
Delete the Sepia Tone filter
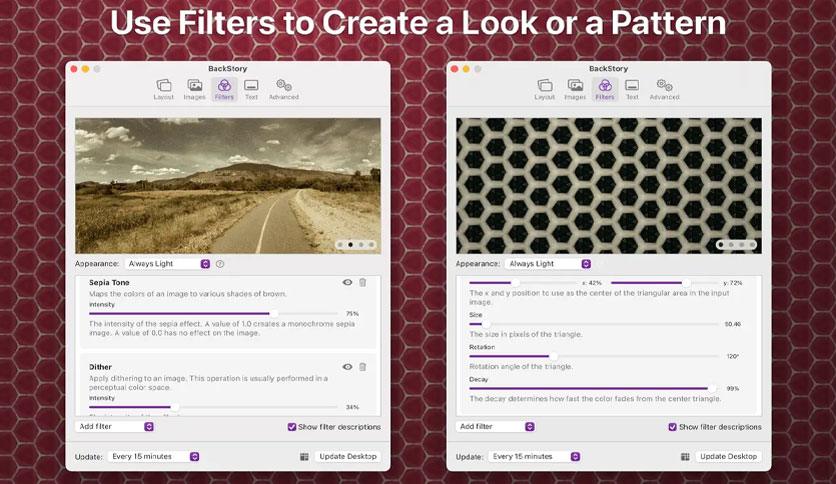363,283
